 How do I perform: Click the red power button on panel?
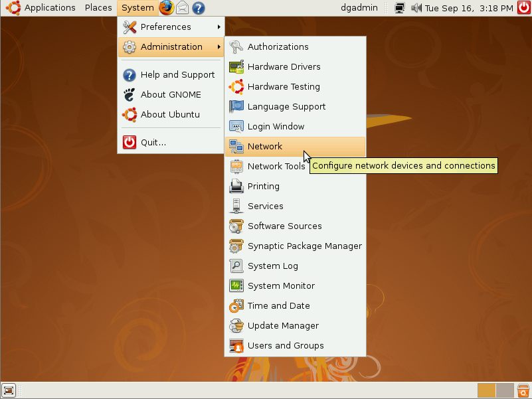click(524, 8)
